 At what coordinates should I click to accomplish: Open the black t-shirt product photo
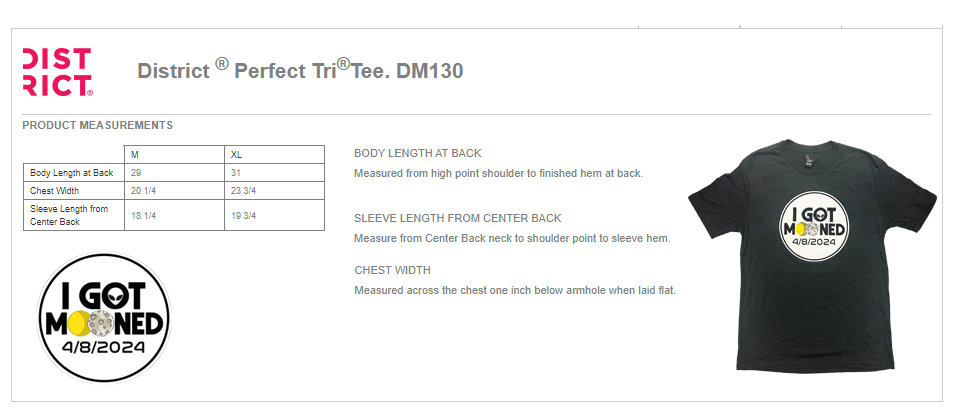tap(812, 255)
